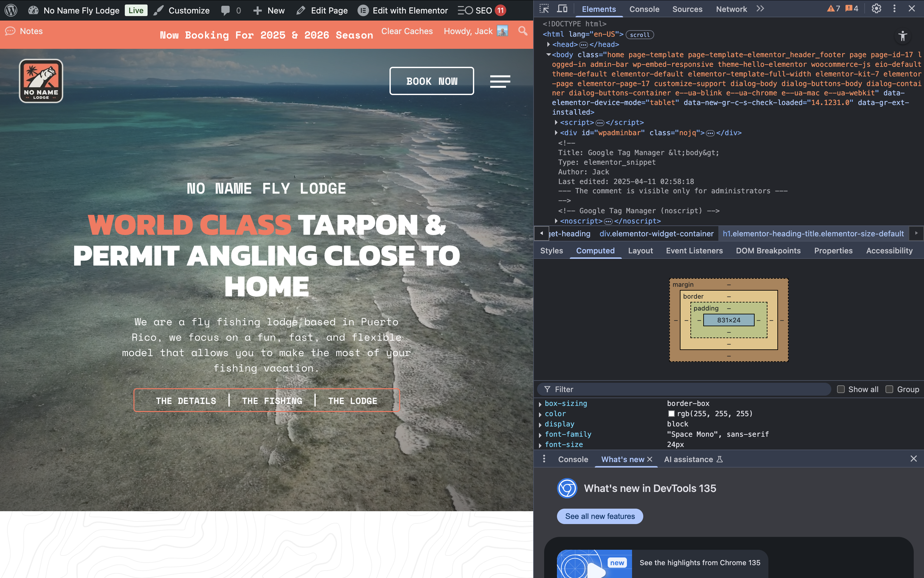Open the No Name Fly Lodge dashboard link
Image resolution: width=924 pixels, height=578 pixels.
[x=74, y=10]
